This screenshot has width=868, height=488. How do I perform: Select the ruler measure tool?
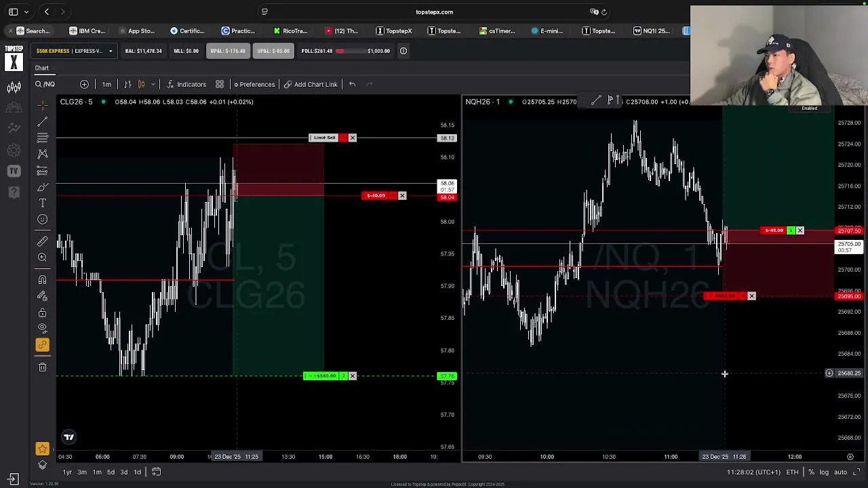pos(42,241)
